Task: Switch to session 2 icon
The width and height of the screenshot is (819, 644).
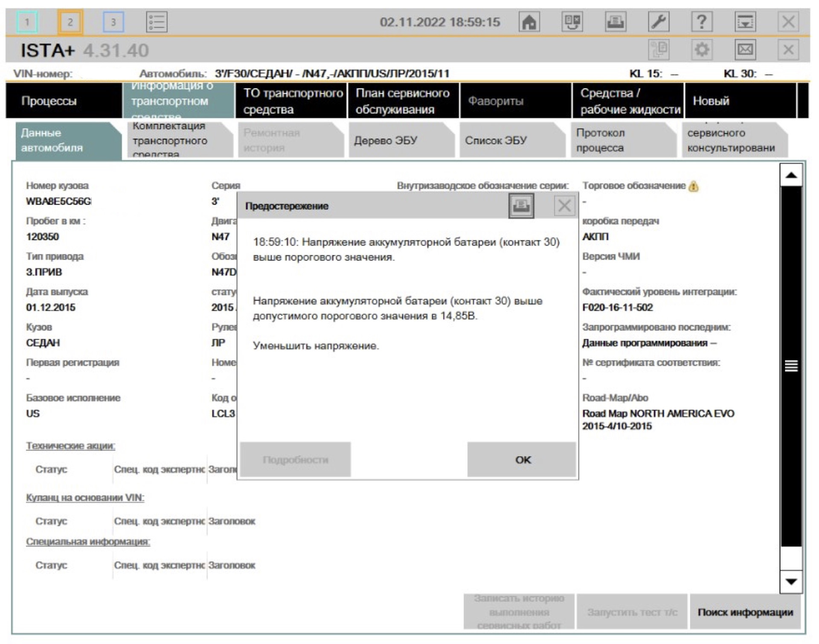Action: click(70, 22)
